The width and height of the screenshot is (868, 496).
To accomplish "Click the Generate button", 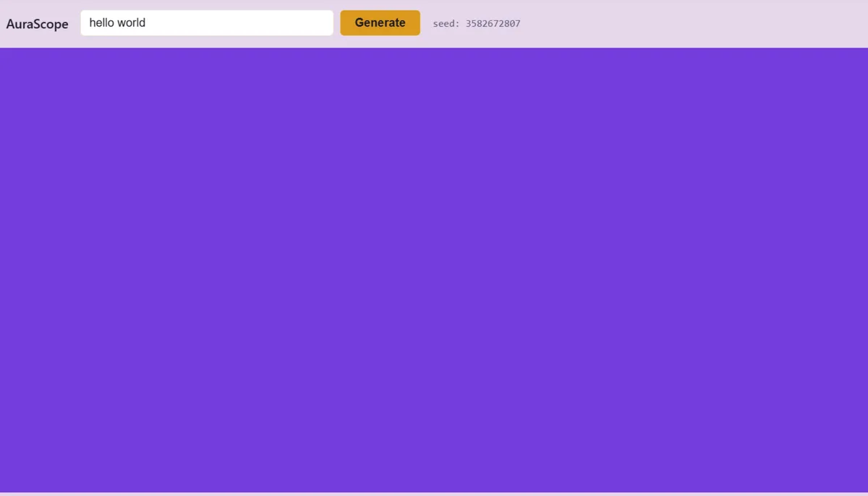I will point(380,22).
